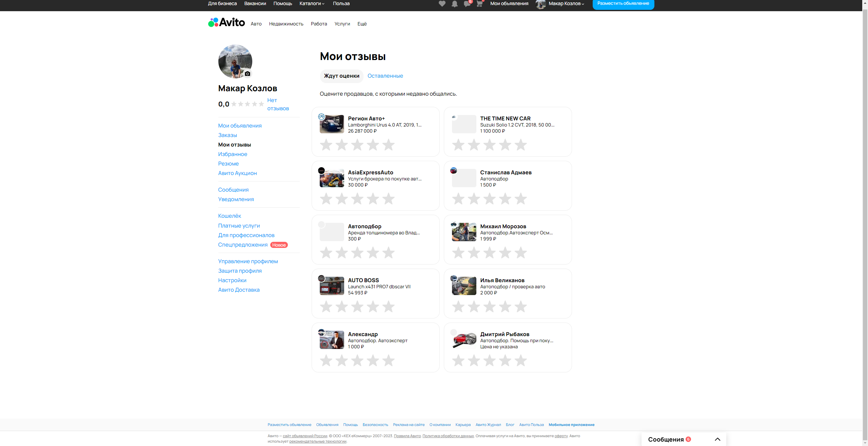Switch to the Оставленные tab
This screenshot has width=868, height=446.
click(x=385, y=76)
